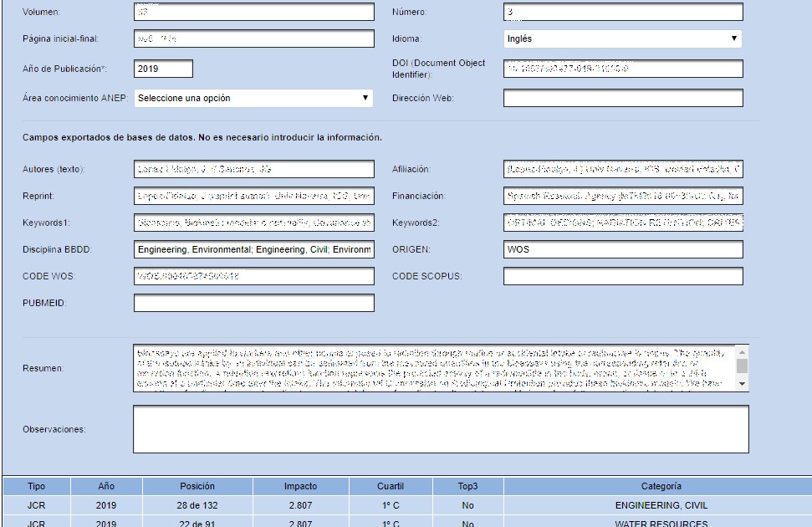Open the Idioma dropdown
The width and height of the screenshot is (812, 527).
[622, 38]
